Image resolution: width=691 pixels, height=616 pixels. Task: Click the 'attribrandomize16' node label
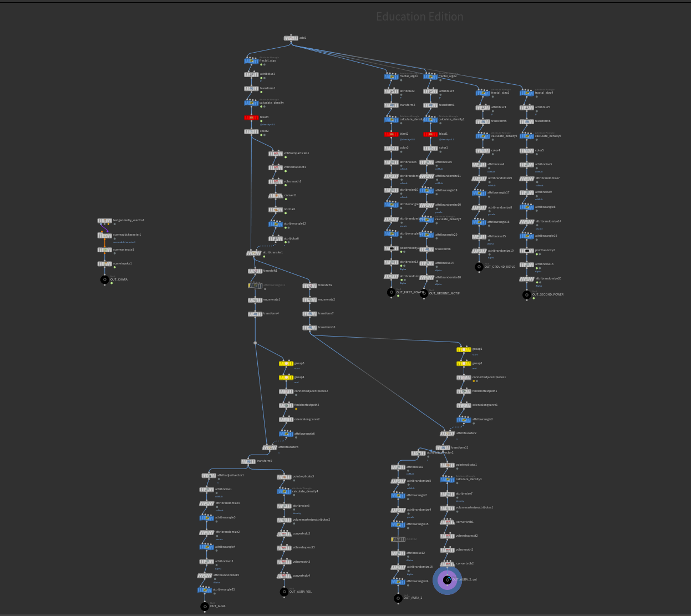tap(420, 567)
